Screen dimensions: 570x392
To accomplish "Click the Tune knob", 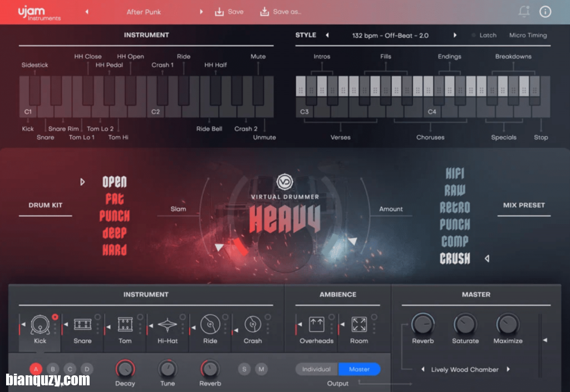I will click(168, 369).
